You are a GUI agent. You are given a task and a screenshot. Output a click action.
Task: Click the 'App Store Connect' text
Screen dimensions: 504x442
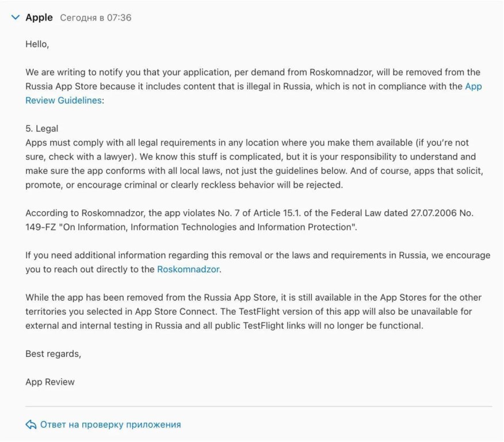point(175,311)
